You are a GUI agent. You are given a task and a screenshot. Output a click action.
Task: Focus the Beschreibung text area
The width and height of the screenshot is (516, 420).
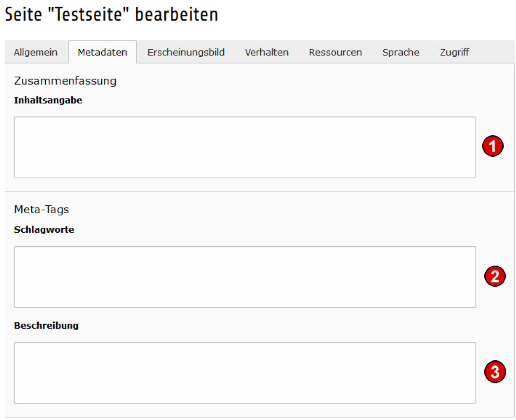pyautogui.click(x=245, y=373)
